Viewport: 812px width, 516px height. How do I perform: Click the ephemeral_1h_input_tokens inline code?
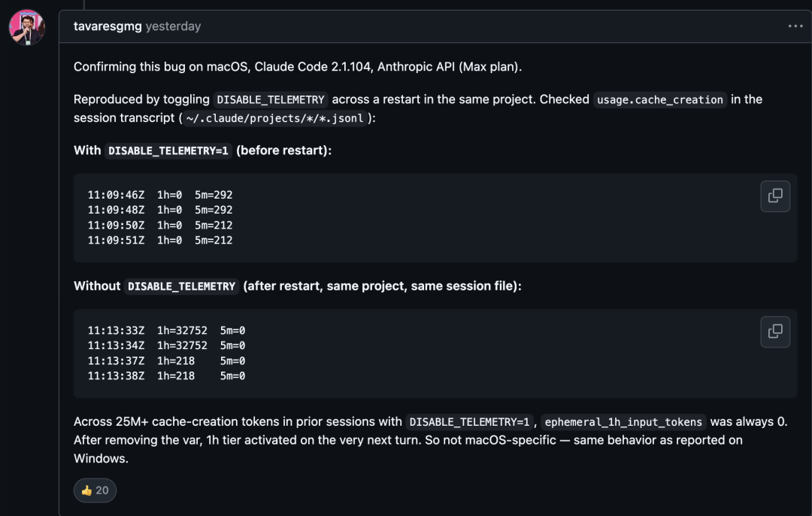[625, 422]
